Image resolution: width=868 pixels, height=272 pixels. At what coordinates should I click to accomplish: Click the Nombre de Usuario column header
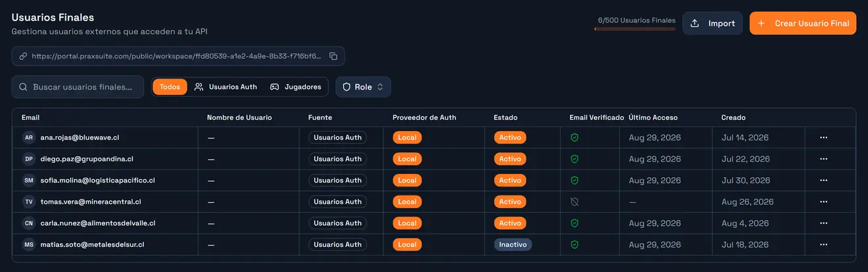[239, 117]
